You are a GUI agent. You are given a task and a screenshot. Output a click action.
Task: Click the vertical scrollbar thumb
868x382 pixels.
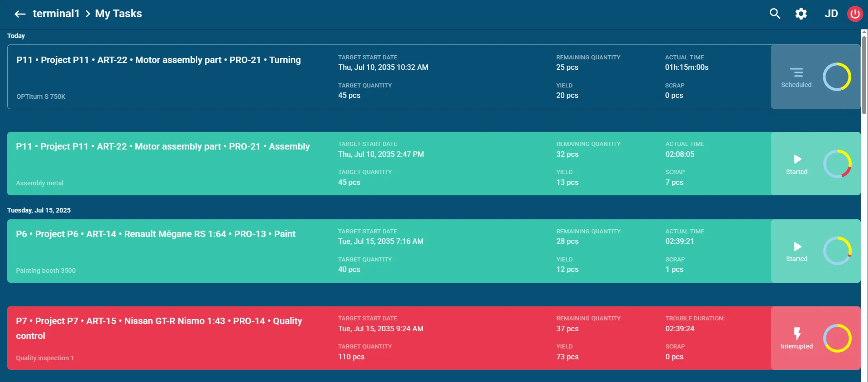(864, 75)
